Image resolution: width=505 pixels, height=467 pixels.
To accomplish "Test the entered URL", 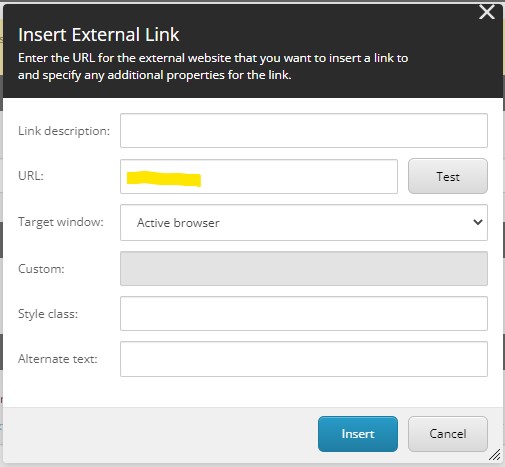I will click(448, 176).
